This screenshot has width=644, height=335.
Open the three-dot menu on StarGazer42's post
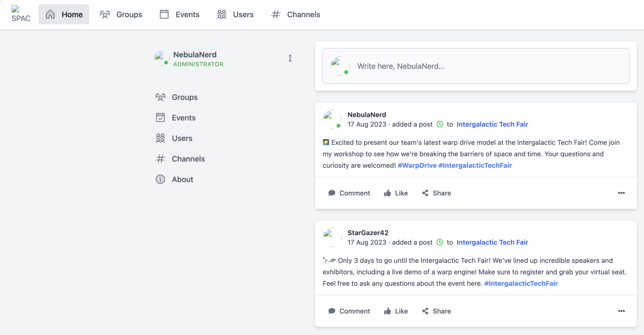click(x=621, y=311)
